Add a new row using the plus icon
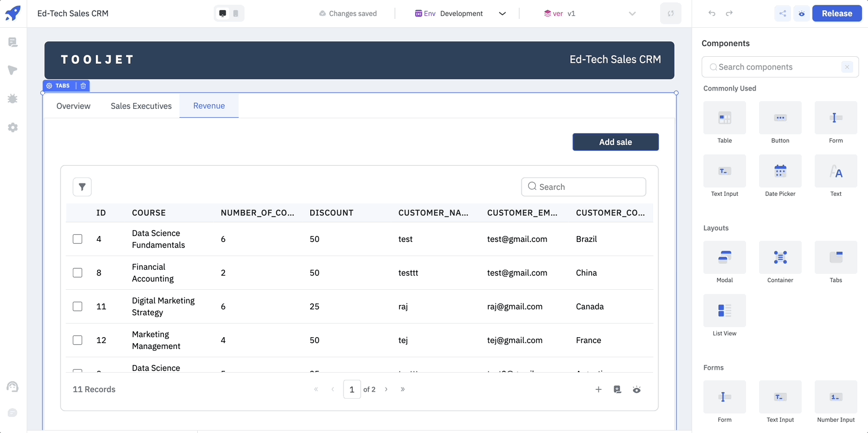Image resolution: width=868 pixels, height=433 pixels. coord(598,389)
